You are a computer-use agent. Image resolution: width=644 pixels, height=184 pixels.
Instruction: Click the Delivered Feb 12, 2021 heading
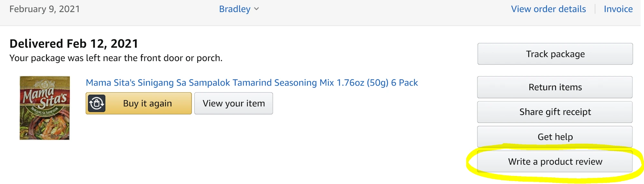[74, 44]
